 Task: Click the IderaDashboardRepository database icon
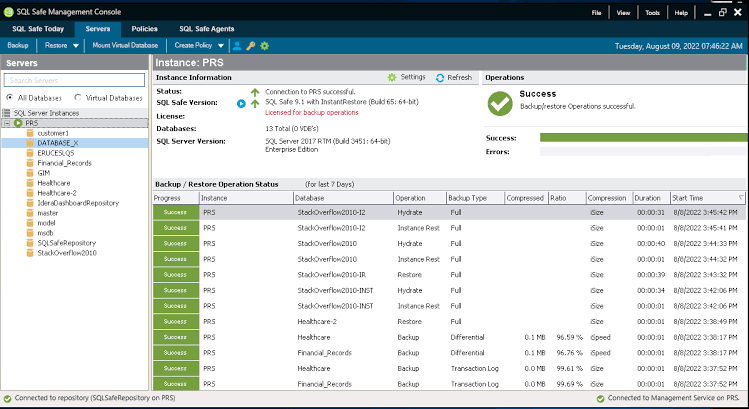pos(30,204)
